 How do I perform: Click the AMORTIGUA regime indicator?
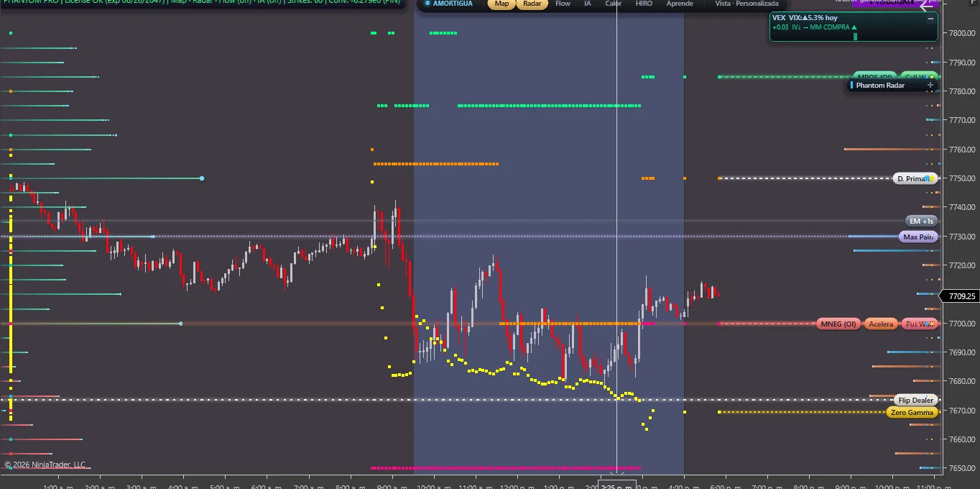[x=449, y=4]
